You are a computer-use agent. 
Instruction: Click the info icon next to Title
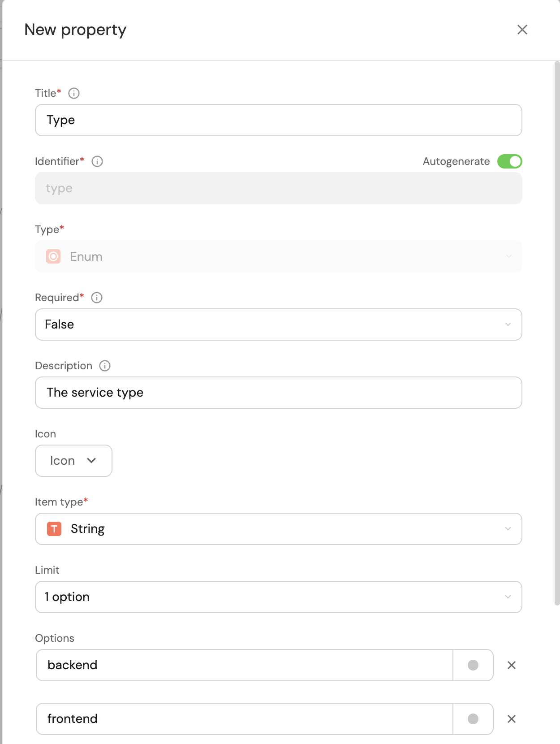click(x=74, y=93)
